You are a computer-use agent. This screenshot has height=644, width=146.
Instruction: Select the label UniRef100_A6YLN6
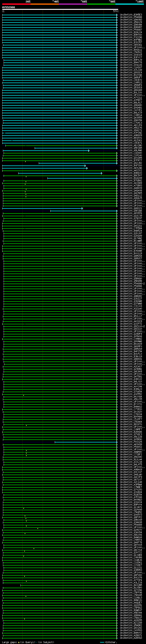[131, 168]
